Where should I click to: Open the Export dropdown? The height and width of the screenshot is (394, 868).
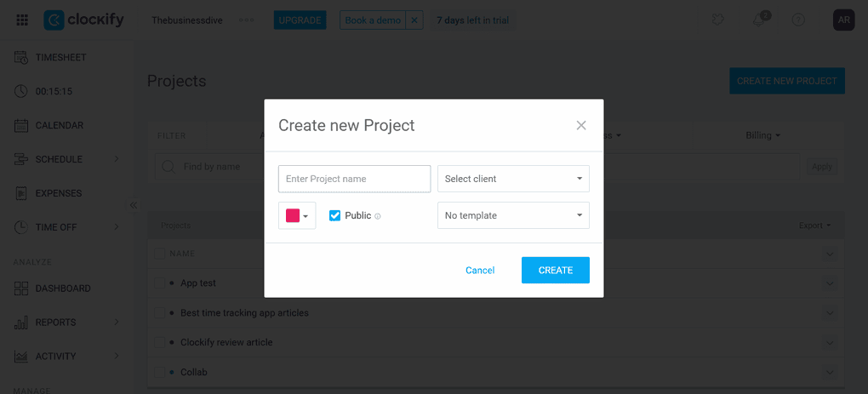(815, 226)
